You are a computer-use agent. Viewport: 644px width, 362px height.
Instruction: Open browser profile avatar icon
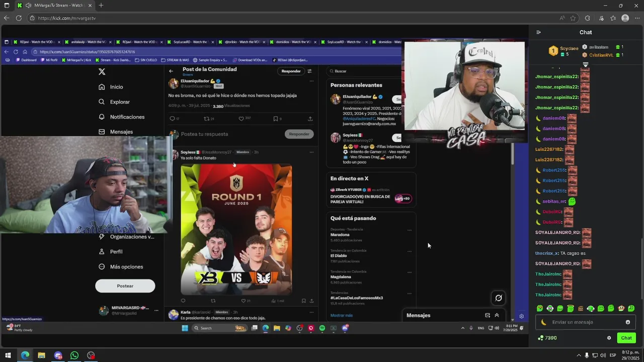point(625,18)
